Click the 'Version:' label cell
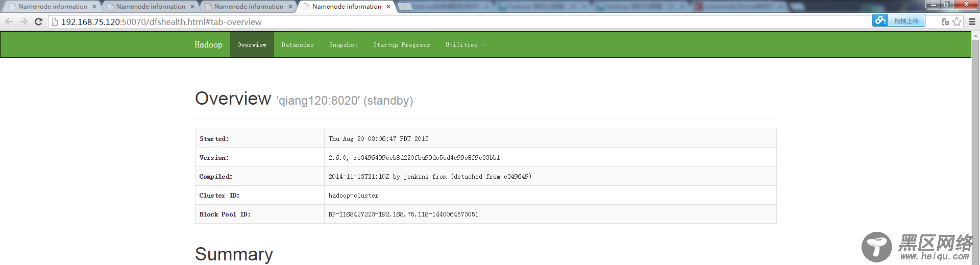 pos(260,158)
